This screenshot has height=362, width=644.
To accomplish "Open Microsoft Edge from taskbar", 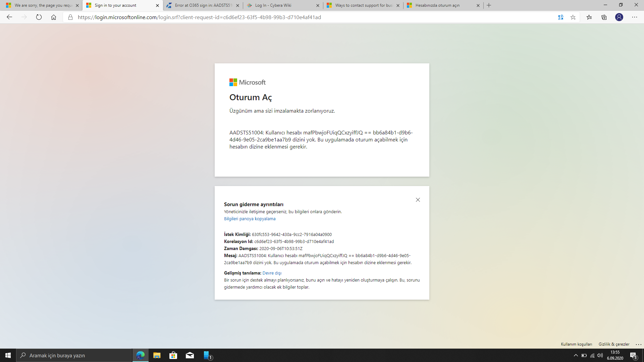I will pyautogui.click(x=141, y=355).
